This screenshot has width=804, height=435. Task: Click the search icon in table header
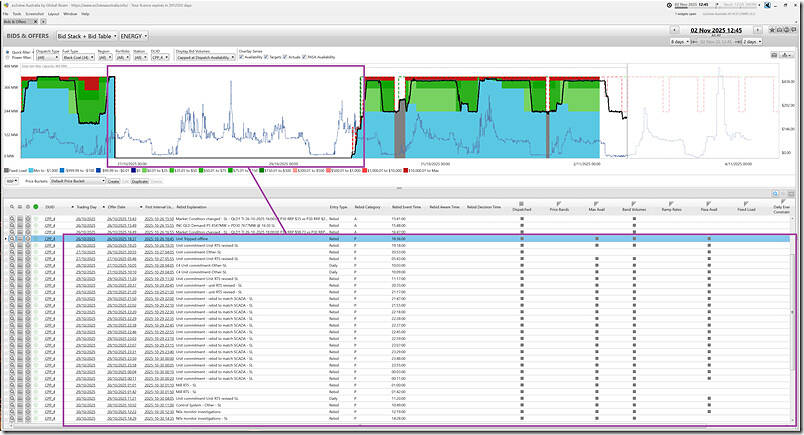[x=12, y=207]
